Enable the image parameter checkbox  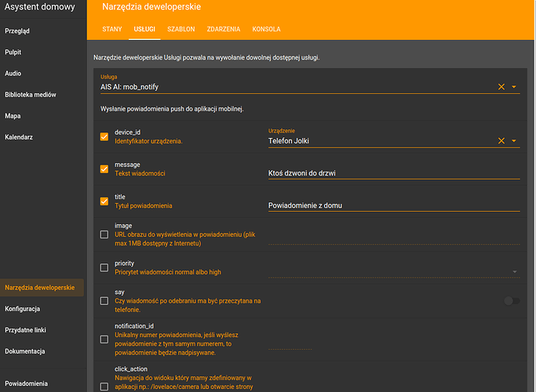click(104, 234)
